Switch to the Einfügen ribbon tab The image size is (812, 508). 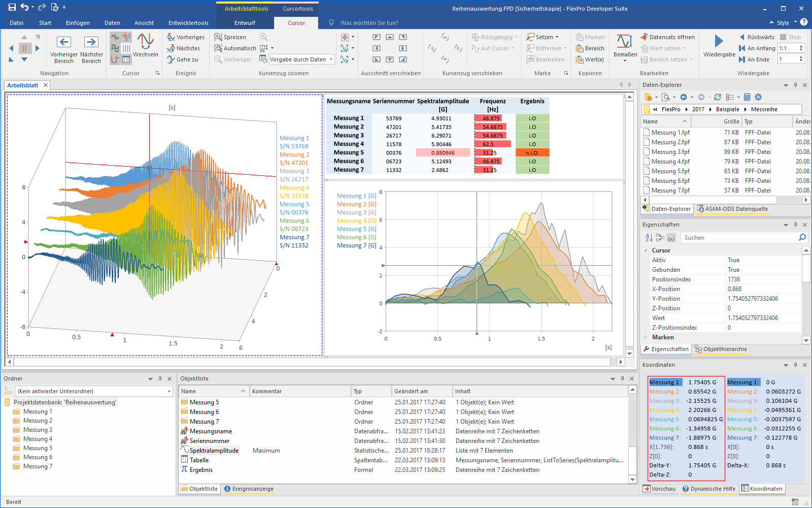tap(78, 23)
